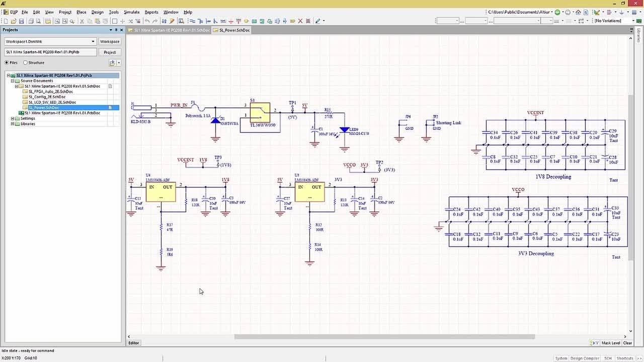Click the Cut scissors icon

coord(82,21)
